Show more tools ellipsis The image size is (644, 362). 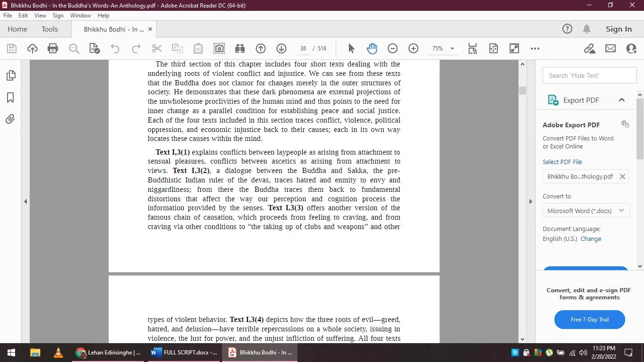coord(535,49)
